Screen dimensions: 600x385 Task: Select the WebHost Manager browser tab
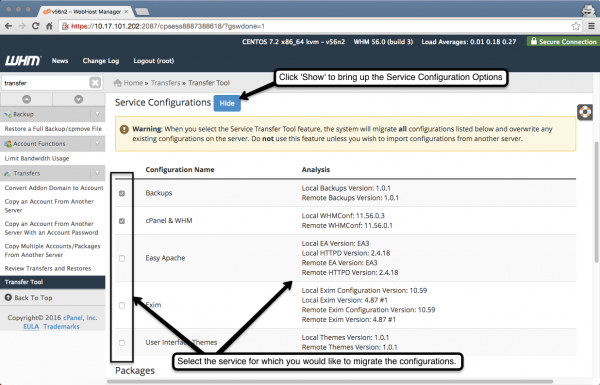click(x=85, y=11)
